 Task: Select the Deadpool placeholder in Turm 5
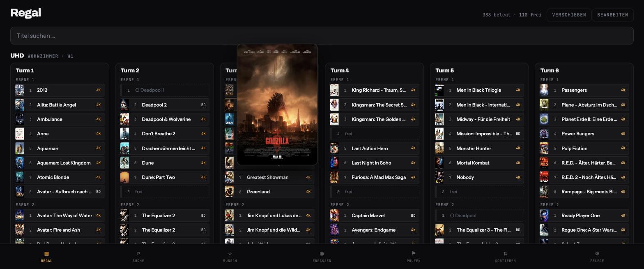pyautogui.click(x=479, y=216)
